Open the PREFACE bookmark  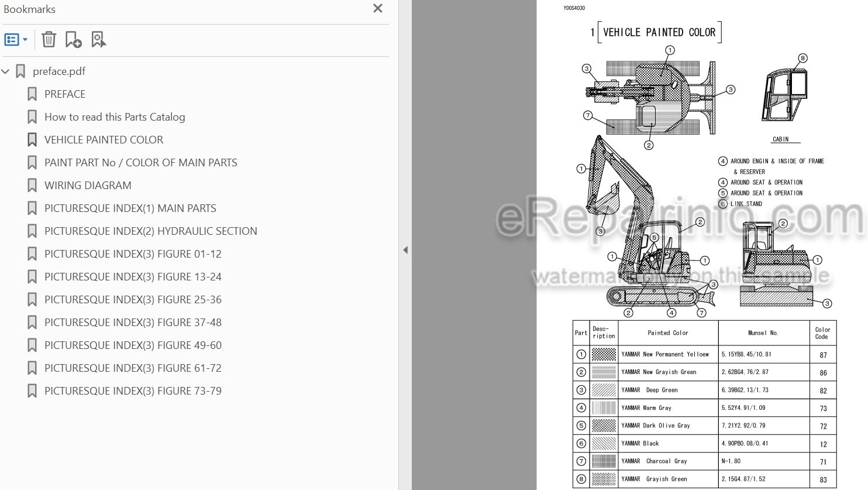click(x=65, y=94)
